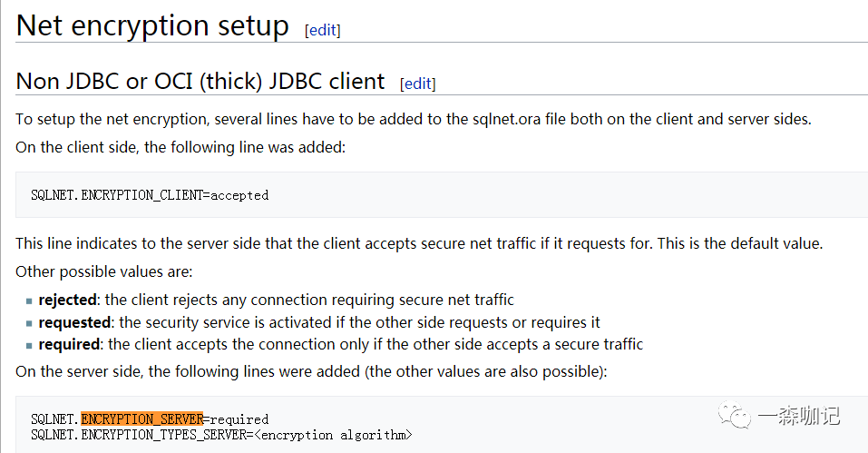The height and width of the screenshot is (453, 868).
Task: Click the On the client side sentence
Action: 180,147
